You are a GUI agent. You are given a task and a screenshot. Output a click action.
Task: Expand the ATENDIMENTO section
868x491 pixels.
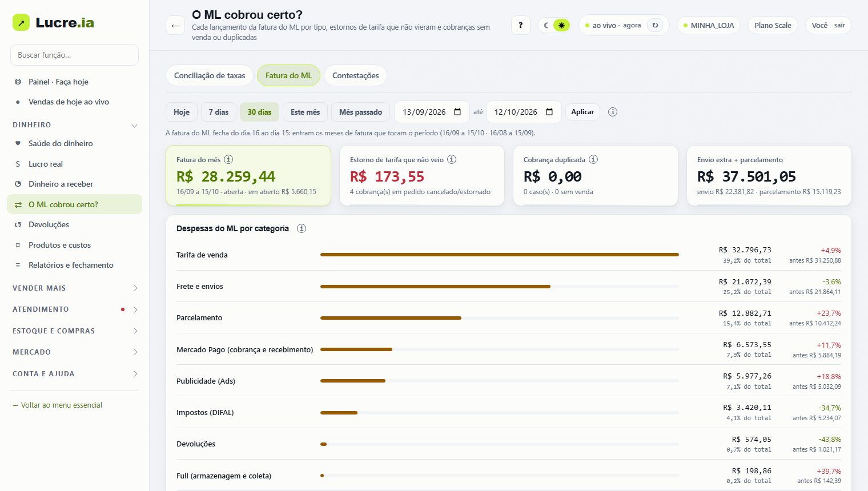click(74, 309)
